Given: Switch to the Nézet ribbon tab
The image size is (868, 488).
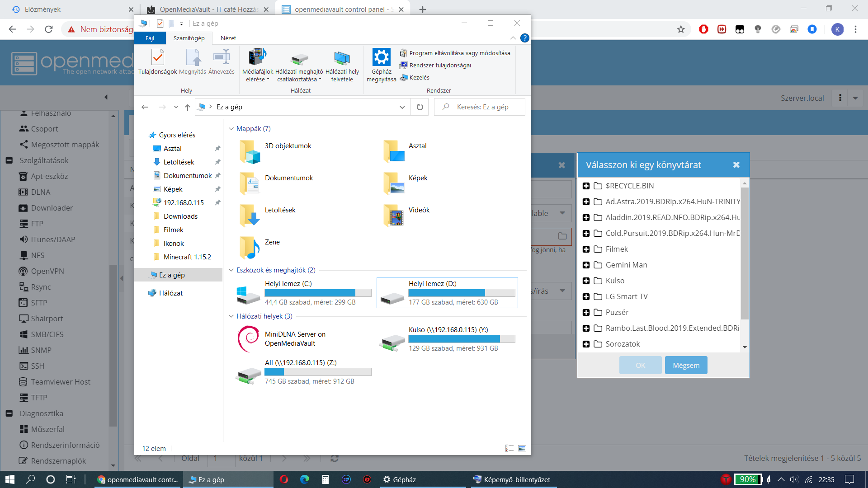Looking at the screenshot, I should pos(228,38).
